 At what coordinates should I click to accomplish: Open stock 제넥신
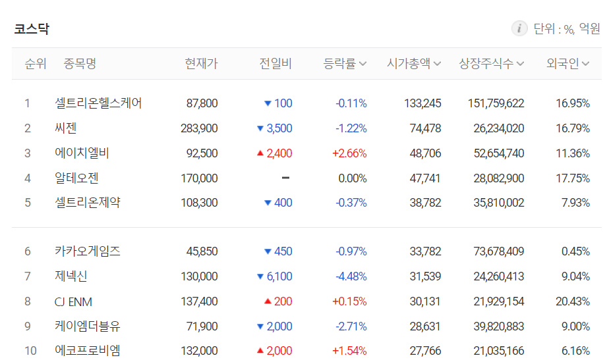[71, 276]
